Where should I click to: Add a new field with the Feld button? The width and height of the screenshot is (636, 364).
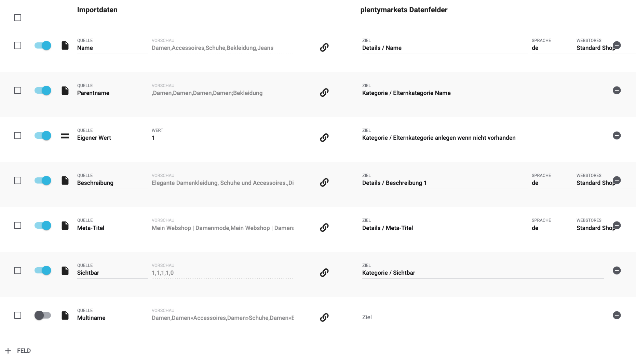[18, 351]
